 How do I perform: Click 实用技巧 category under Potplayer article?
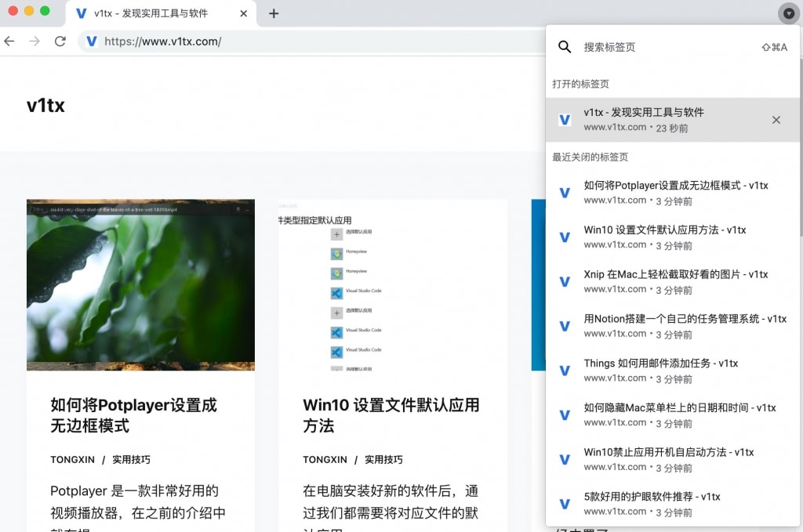131,460
